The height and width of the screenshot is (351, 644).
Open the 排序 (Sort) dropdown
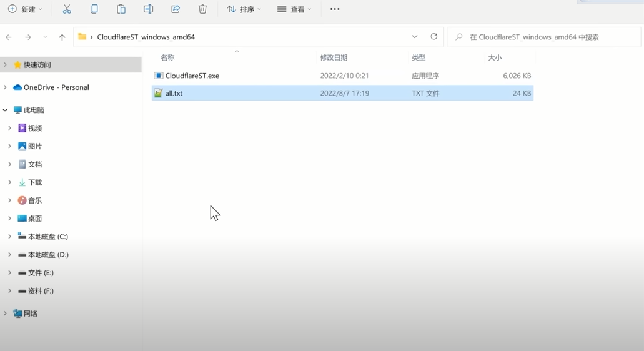click(244, 9)
